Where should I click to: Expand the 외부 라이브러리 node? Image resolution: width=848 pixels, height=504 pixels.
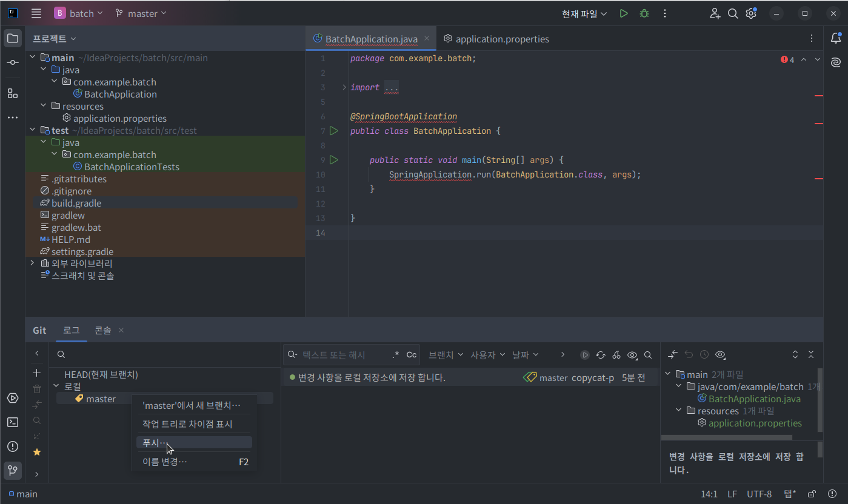click(32, 264)
